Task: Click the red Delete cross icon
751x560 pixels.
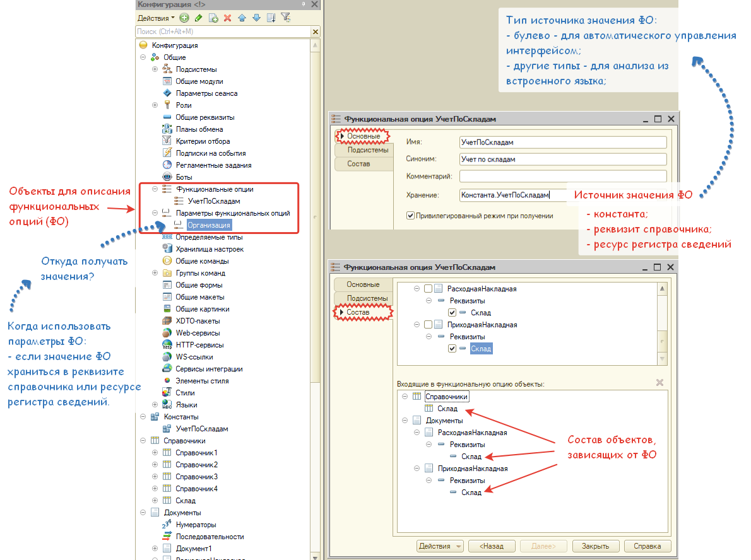Action: tap(227, 18)
